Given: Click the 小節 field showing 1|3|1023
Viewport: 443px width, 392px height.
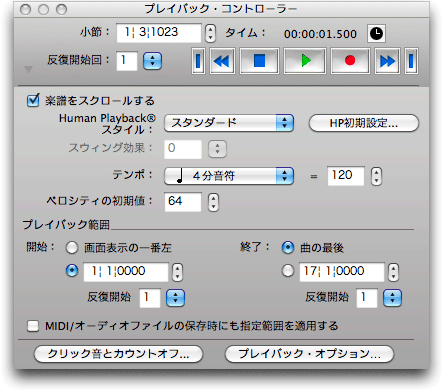Looking at the screenshot, I should tap(159, 33).
